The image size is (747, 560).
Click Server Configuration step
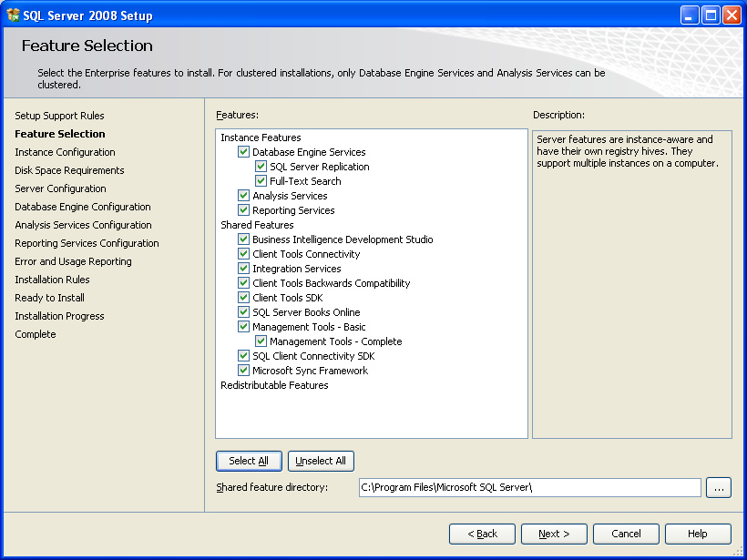60,188
